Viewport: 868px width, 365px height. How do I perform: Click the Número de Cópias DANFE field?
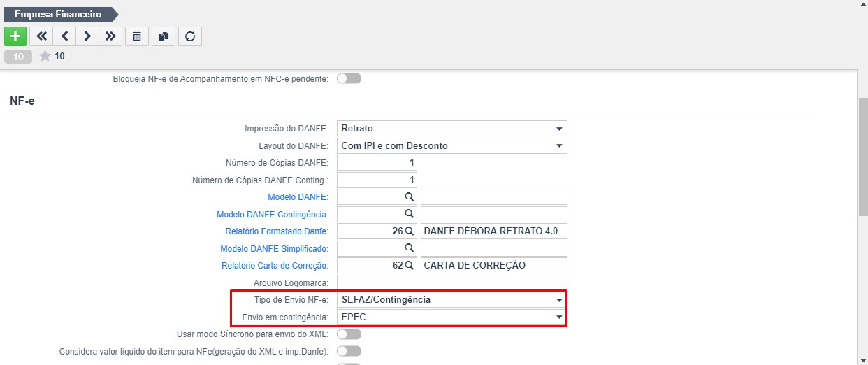pyautogui.click(x=377, y=163)
